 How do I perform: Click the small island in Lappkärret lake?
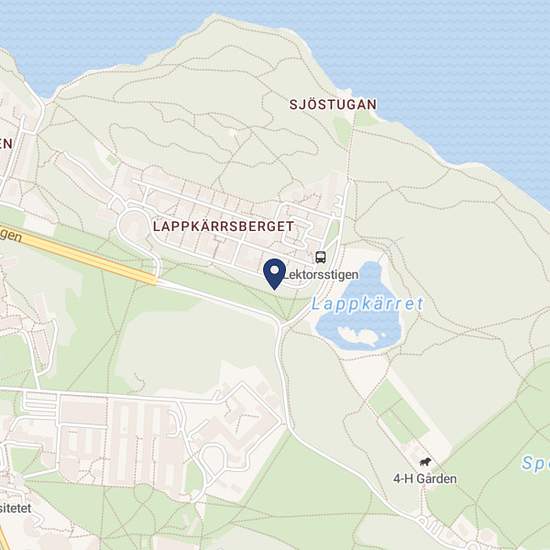pos(358,335)
